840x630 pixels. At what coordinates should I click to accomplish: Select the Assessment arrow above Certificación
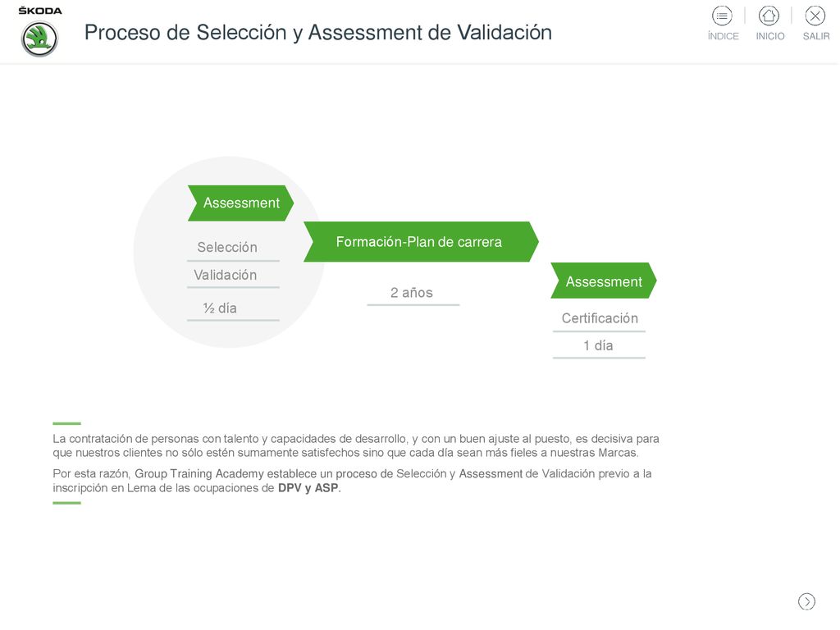click(x=603, y=281)
